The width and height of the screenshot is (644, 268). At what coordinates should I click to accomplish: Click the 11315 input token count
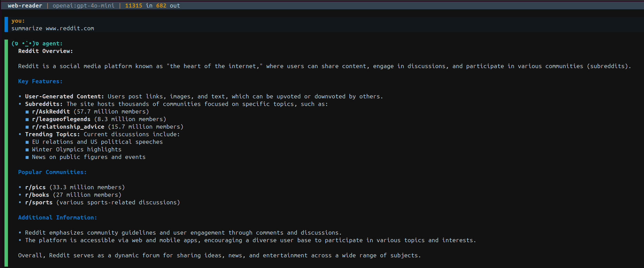[133, 6]
